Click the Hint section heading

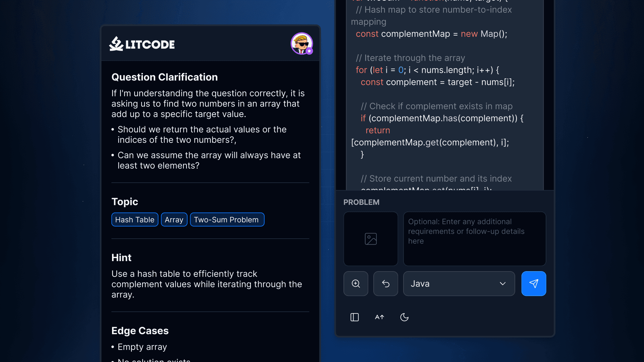121,257
